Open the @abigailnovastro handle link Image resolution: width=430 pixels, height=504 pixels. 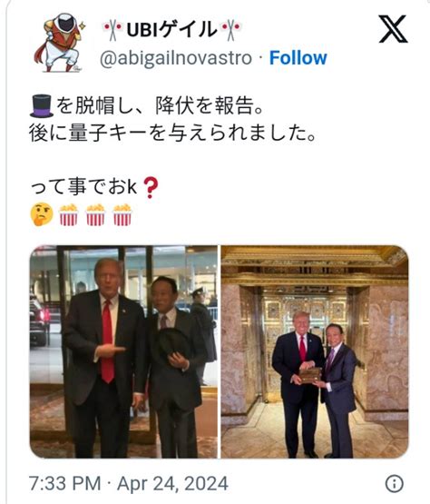tap(176, 58)
